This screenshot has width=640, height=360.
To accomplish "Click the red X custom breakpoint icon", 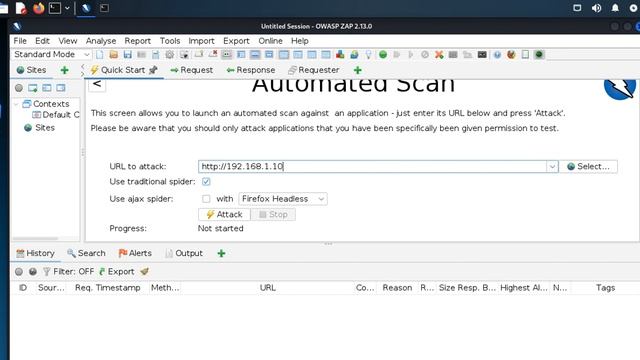I will tap(439, 54).
